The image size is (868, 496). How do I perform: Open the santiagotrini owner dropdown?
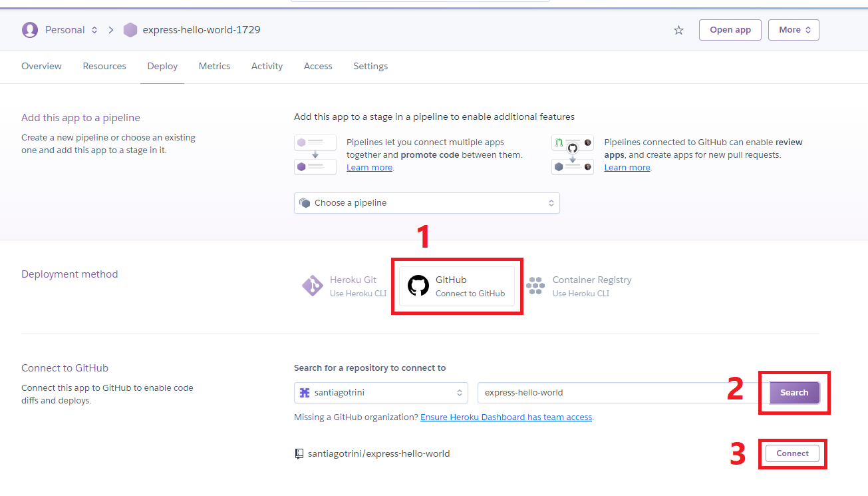381,393
